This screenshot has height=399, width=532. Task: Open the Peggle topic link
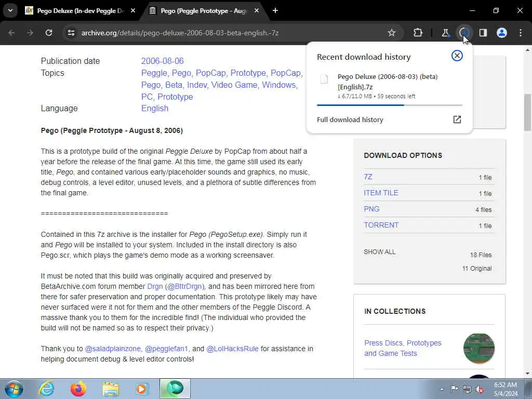click(154, 73)
